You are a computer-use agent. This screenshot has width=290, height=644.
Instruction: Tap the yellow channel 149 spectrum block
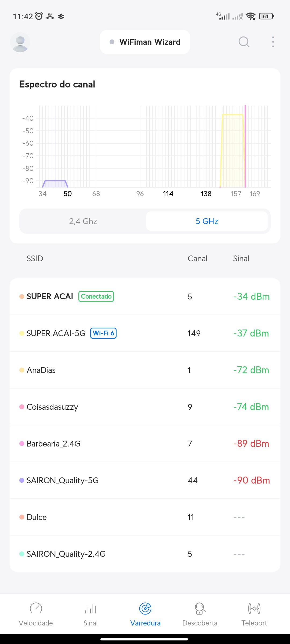tap(233, 150)
